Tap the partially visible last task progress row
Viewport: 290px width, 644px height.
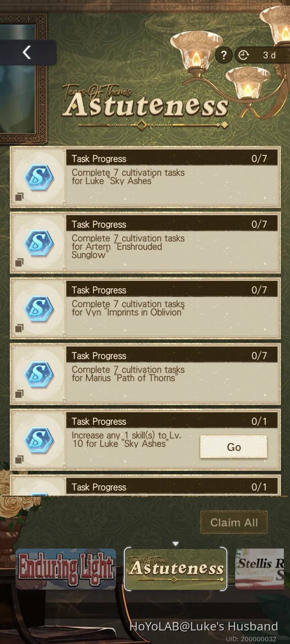(x=145, y=485)
